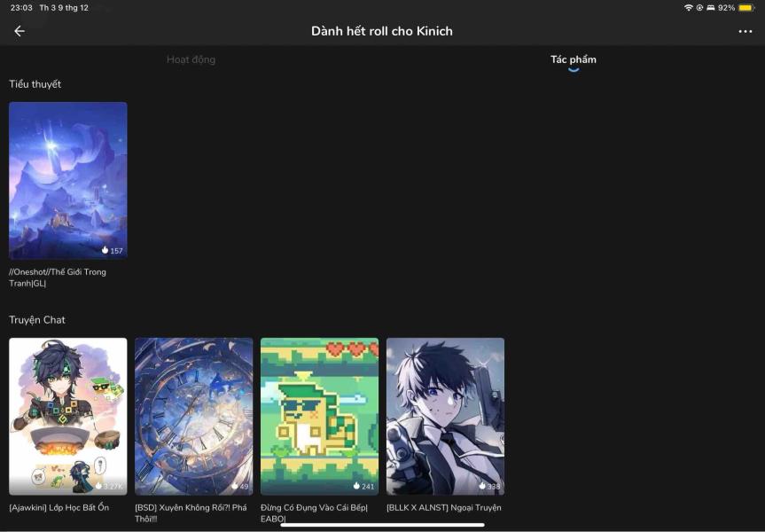Tap the battery icon in status bar
The image size is (765, 532).
point(746,7)
